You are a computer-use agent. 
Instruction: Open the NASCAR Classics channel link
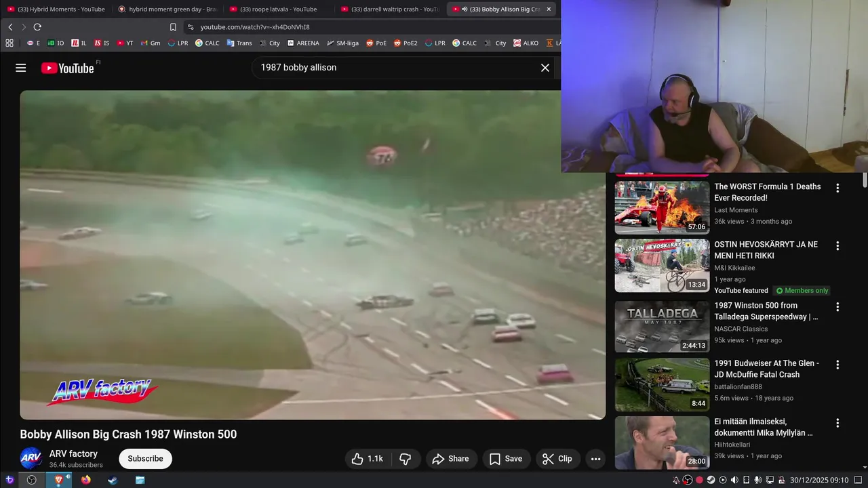pyautogui.click(x=741, y=329)
